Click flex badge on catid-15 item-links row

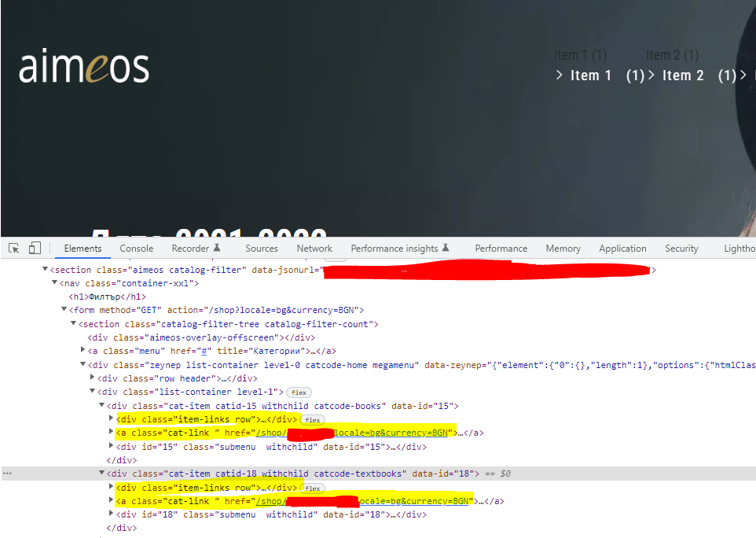click(313, 420)
